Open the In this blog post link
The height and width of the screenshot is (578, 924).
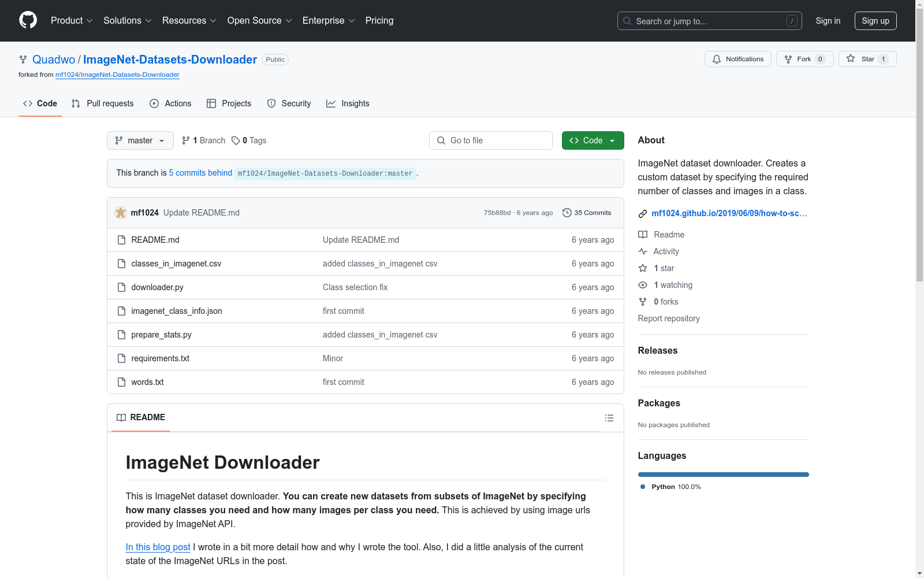tap(158, 547)
